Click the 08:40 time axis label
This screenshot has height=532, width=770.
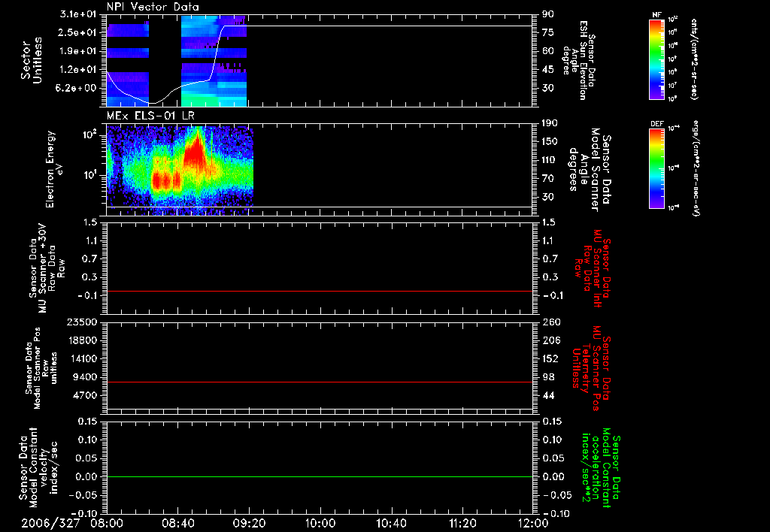(x=178, y=523)
